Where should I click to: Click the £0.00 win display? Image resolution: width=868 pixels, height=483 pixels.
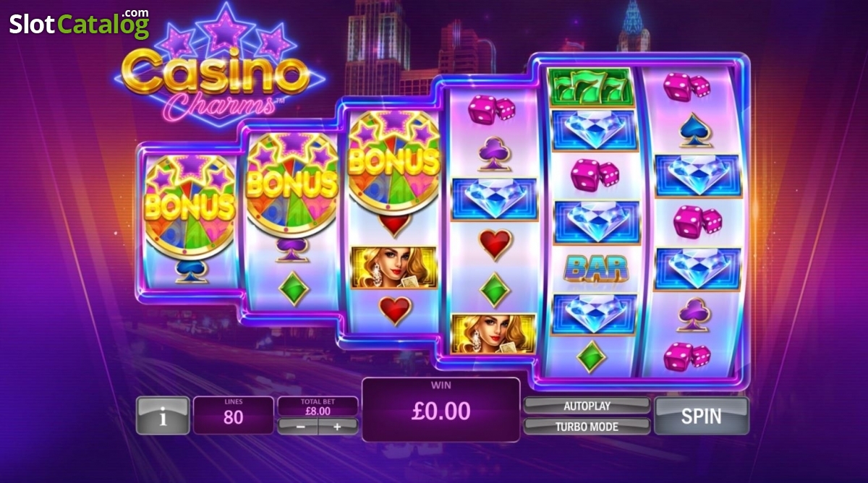441,409
